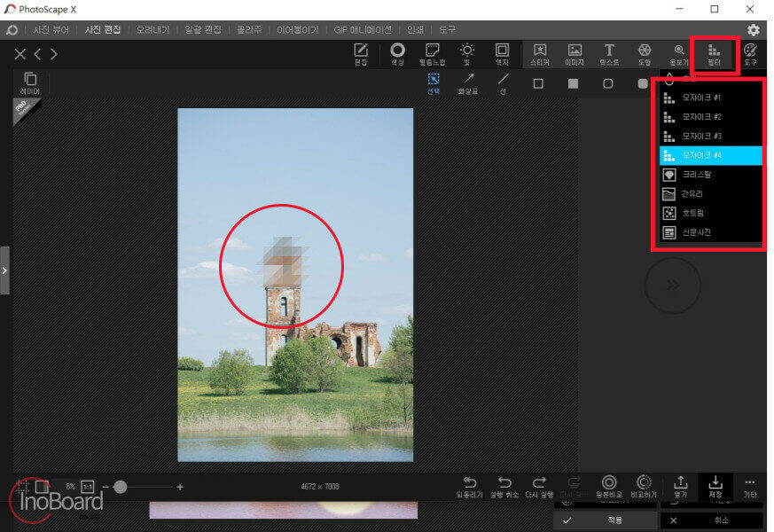Viewport: 774px width, 532px height.
Task: Go to the next photo arrow
Action: tap(53, 54)
